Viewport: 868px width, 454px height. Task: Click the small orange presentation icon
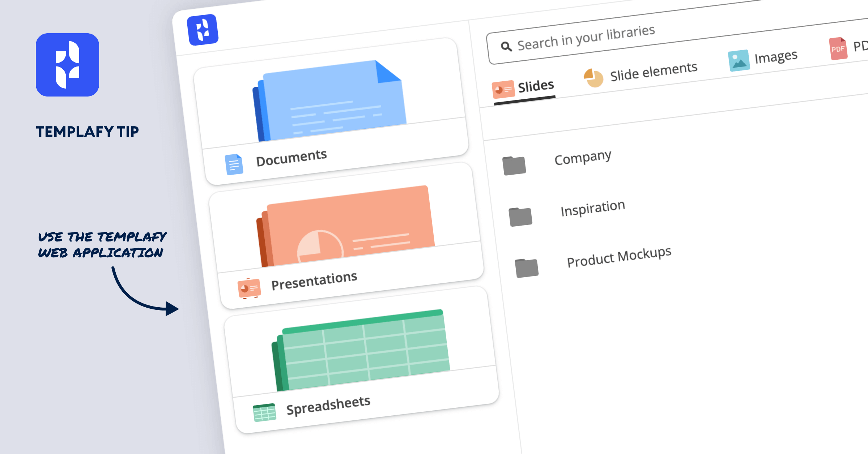(x=249, y=288)
